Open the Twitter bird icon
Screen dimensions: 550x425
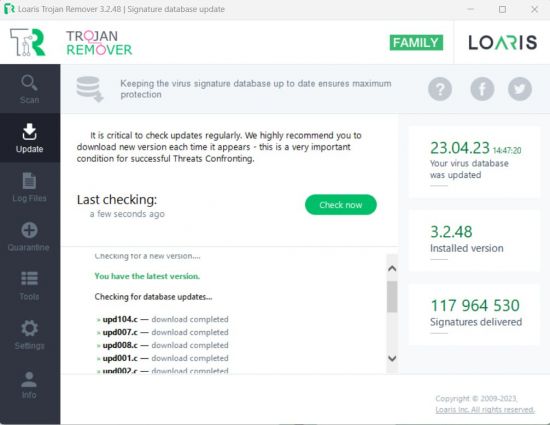520,89
